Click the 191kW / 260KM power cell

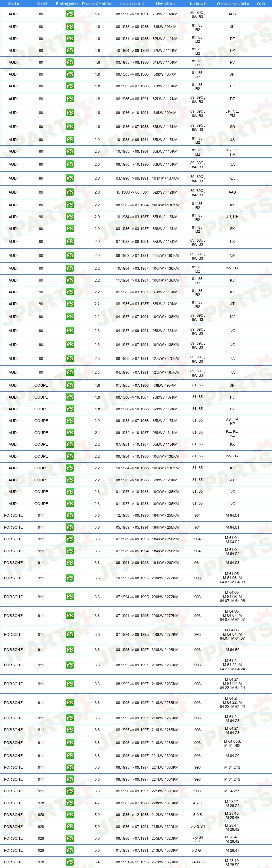[x=165, y=563]
